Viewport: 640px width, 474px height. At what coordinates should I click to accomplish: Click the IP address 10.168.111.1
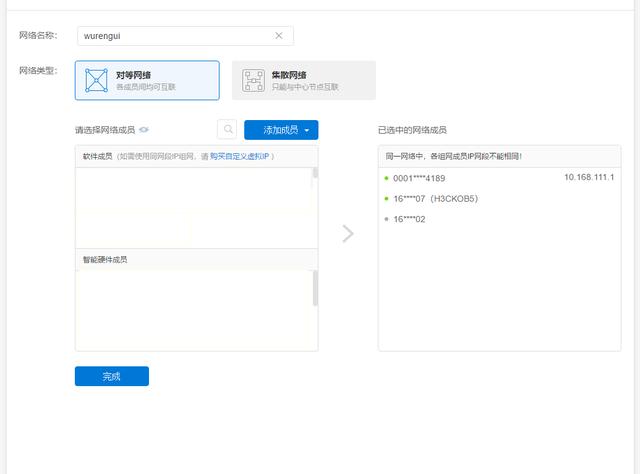(588, 177)
